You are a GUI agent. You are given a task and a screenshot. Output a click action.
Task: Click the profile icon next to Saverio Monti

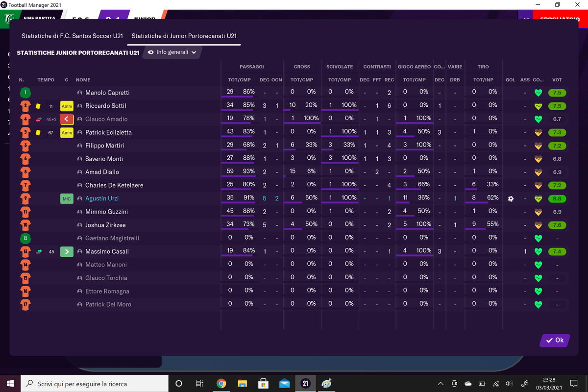click(80, 159)
